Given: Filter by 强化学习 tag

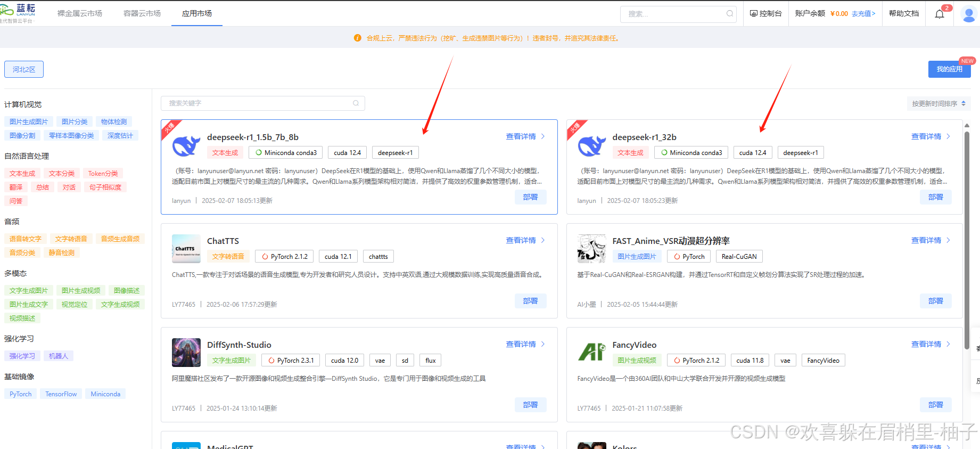Looking at the screenshot, I should point(22,356).
